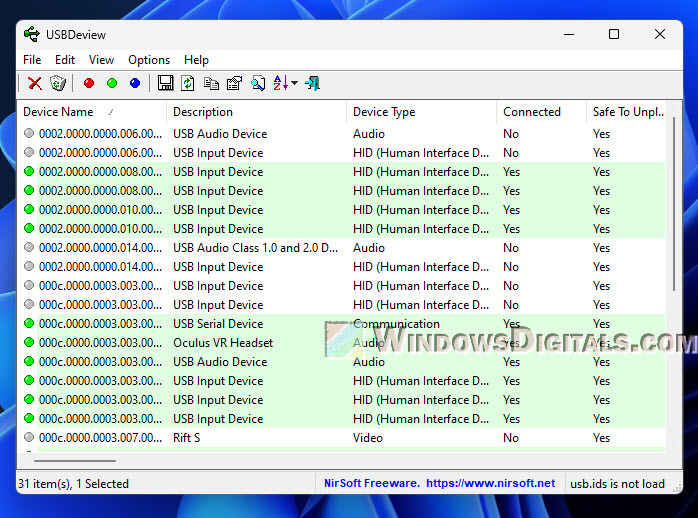Click 'usb.ids is not load' status text
698x518 pixels.
[x=617, y=484]
